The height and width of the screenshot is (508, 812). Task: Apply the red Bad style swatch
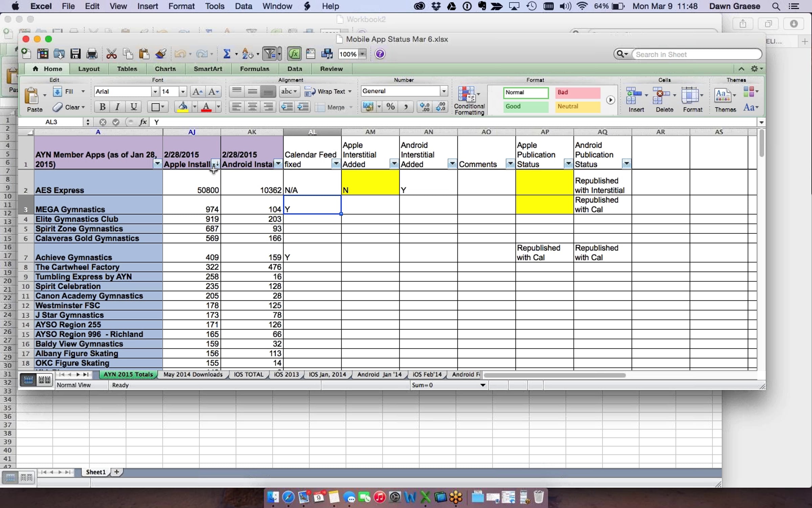(578, 92)
